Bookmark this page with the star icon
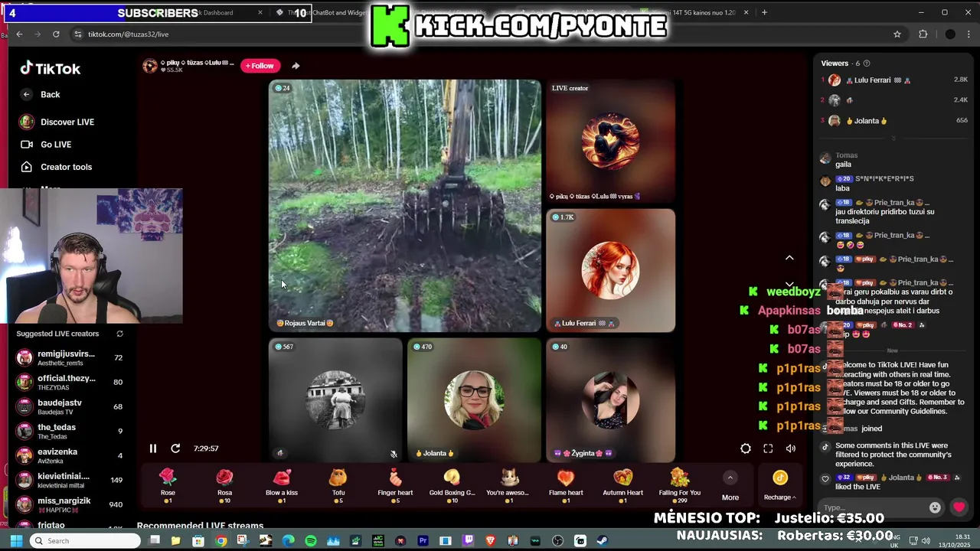 coord(897,34)
